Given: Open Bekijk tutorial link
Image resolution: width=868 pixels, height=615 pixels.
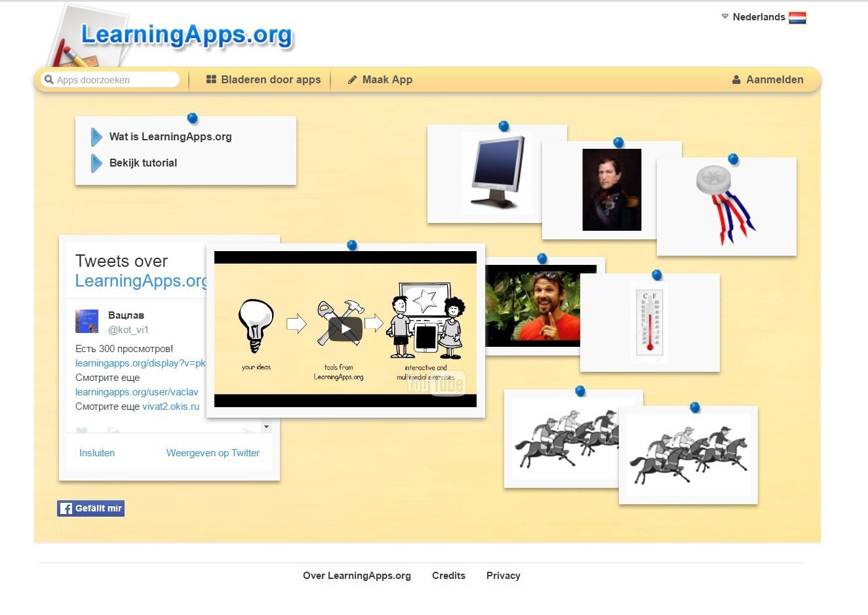Looking at the screenshot, I should (x=143, y=163).
